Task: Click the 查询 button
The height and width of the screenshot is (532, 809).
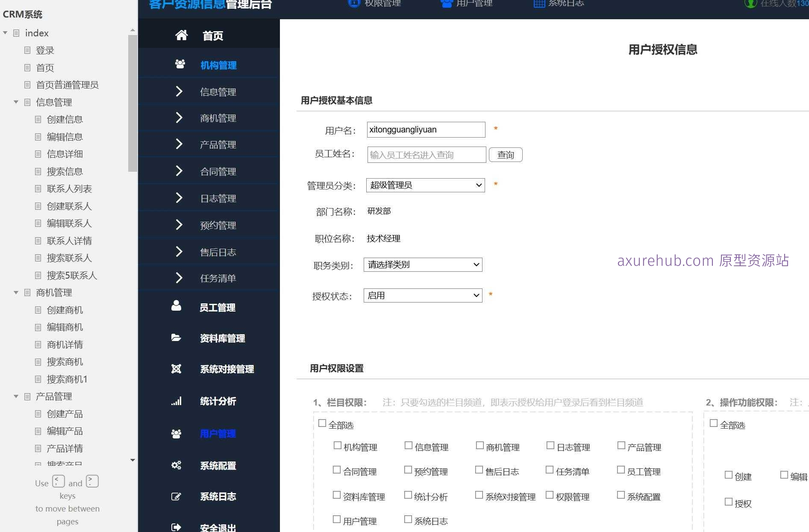Action: (506, 155)
